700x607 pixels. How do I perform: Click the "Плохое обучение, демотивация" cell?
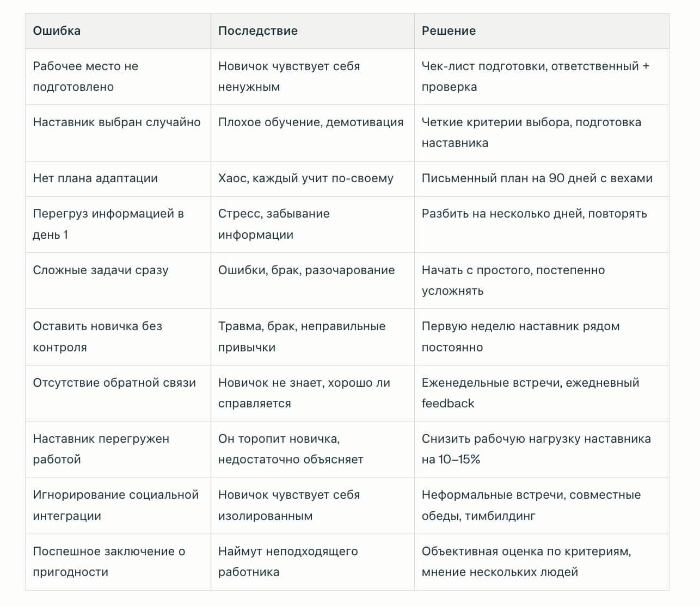click(x=311, y=122)
